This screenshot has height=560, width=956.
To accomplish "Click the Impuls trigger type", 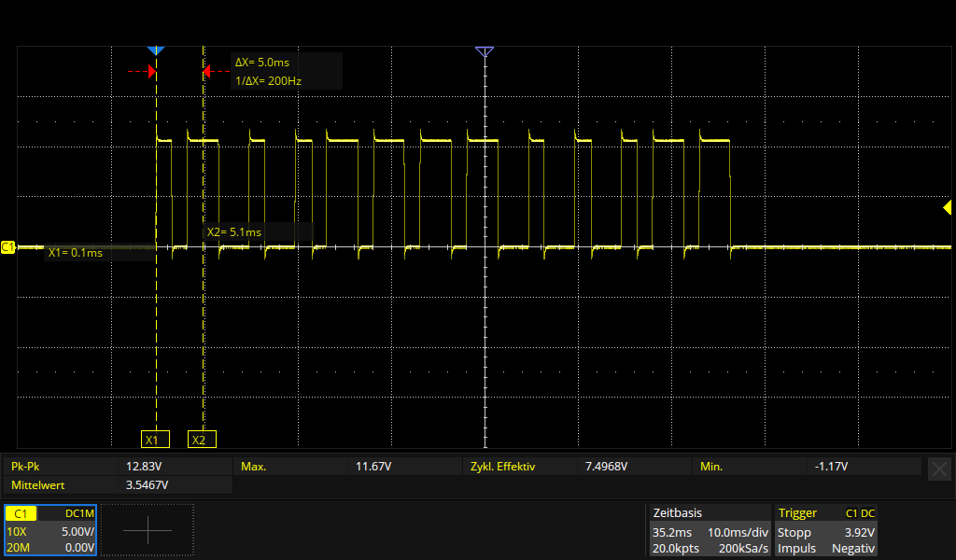I will click(796, 548).
